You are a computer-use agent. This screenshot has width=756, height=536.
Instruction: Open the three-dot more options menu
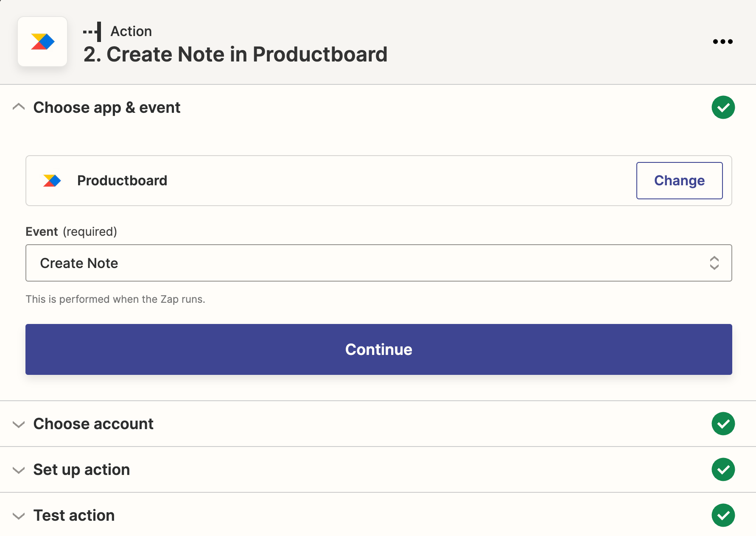pyautogui.click(x=722, y=42)
